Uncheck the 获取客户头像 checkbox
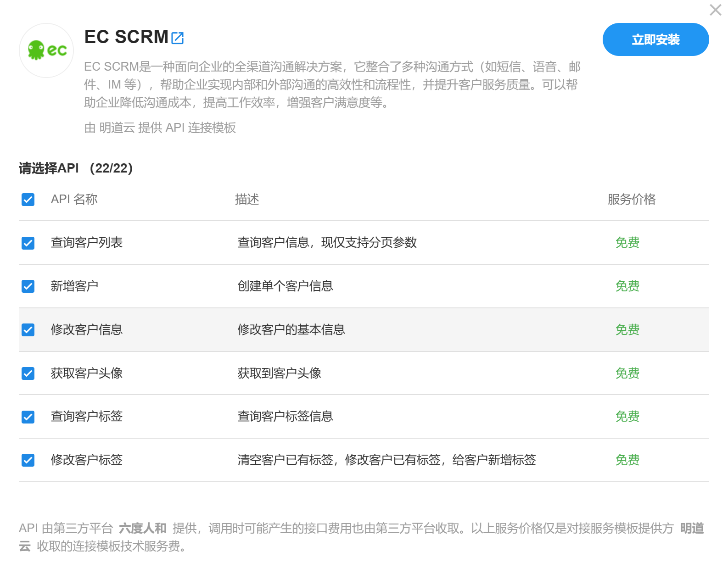The image size is (728, 574). 28,373
